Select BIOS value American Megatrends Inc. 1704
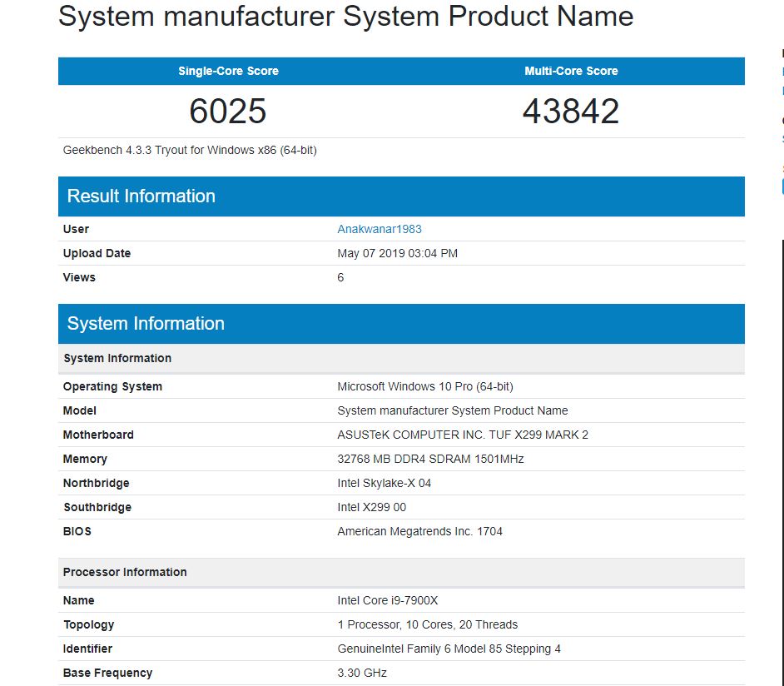Viewport: 784px width, 686px height. point(420,531)
